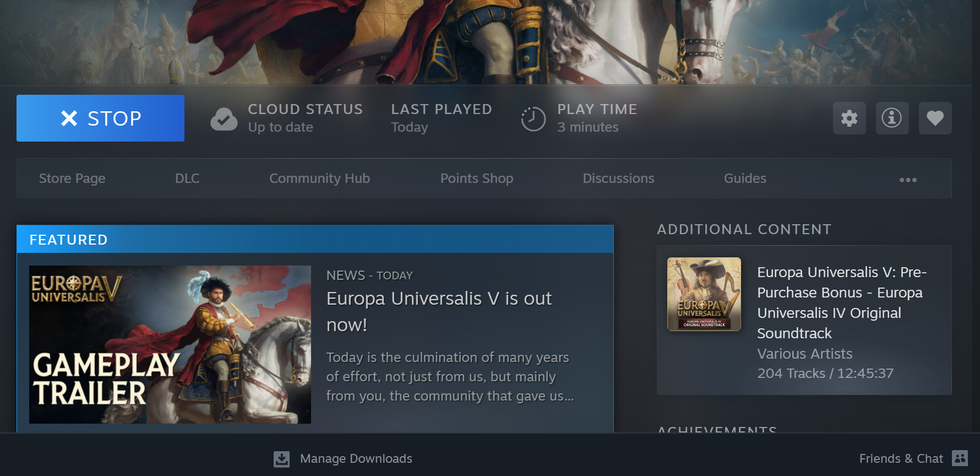Click 'Various Artists' text
Image resolution: width=980 pixels, height=476 pixels.
coord(804,354)
